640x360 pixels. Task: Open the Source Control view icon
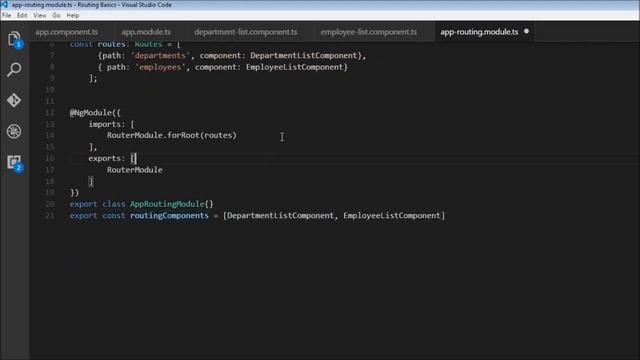coord(14,100)
